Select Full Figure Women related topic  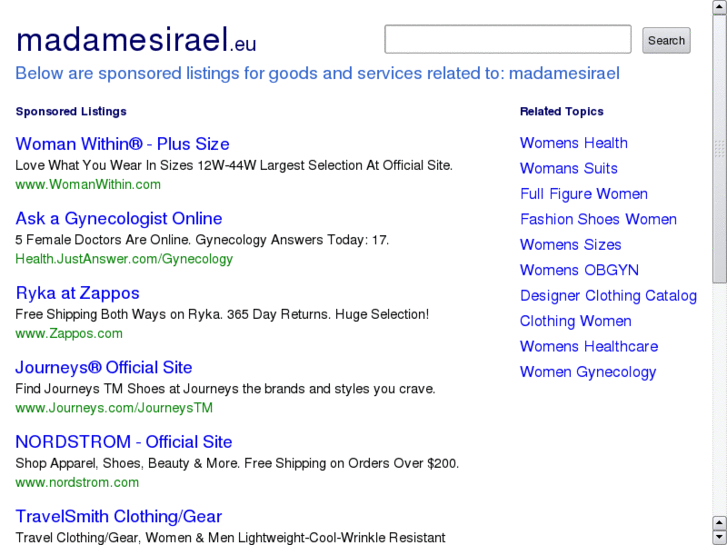coord(584,194)
